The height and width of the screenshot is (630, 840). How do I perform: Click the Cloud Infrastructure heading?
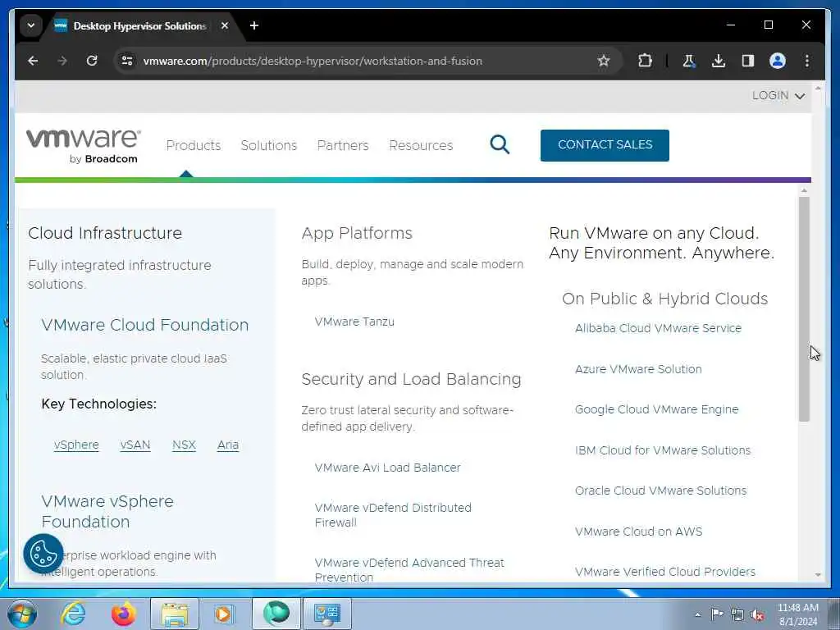point(105,233)
